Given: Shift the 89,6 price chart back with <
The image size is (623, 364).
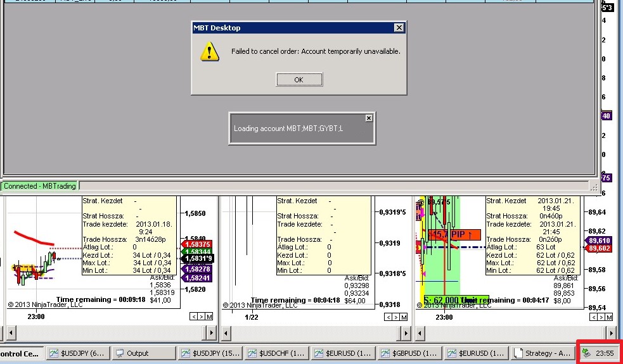Looking at the screenshot, I should coord(593,317).
